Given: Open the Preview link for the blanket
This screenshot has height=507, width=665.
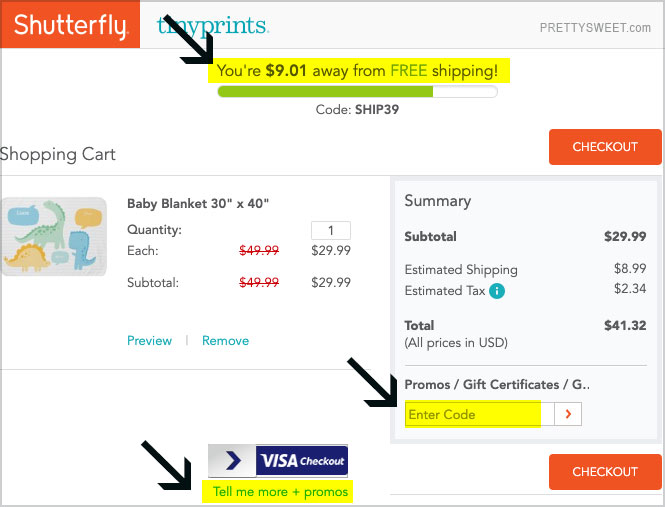Looking at the screenshot, I should click(149, 341).
